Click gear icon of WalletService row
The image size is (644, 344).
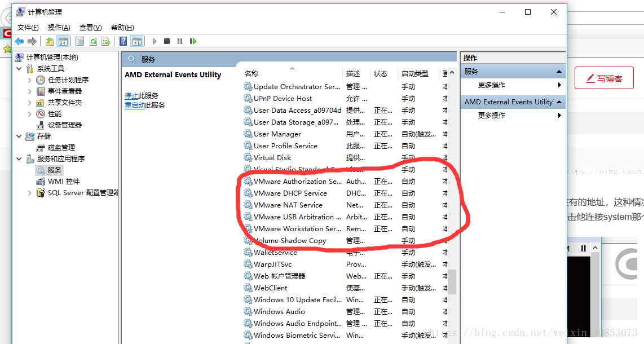coord(248,253)
